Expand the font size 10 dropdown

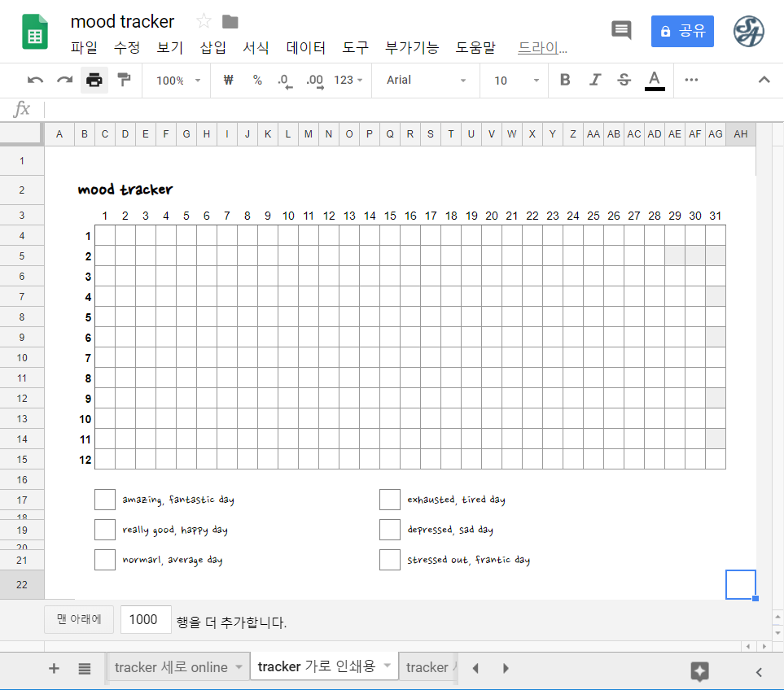516,80
